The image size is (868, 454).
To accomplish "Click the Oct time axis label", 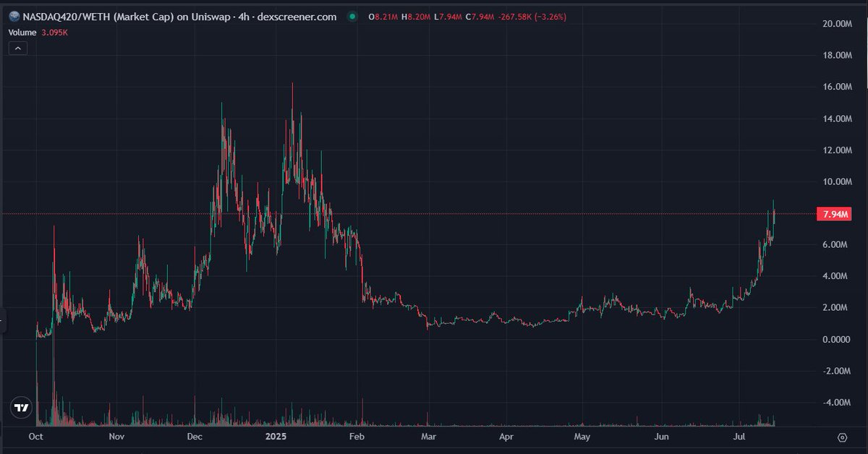I will pyautogui.click(x=36, y=437).
